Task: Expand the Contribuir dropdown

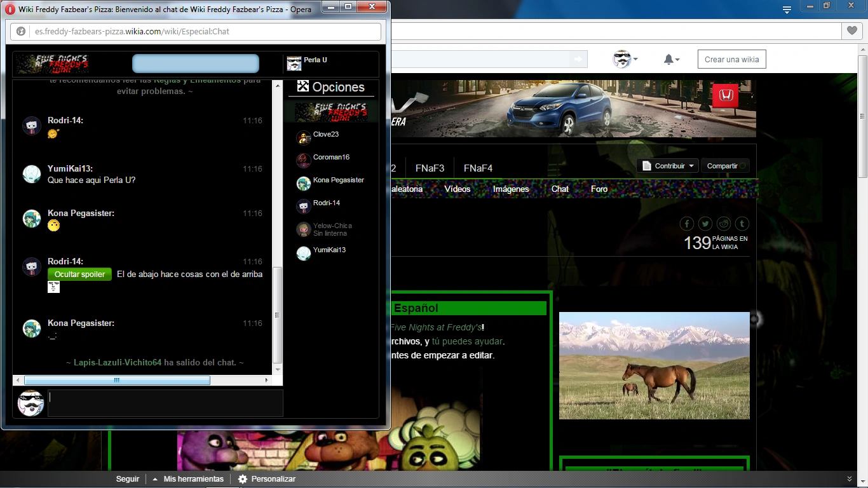Action: 670,166
